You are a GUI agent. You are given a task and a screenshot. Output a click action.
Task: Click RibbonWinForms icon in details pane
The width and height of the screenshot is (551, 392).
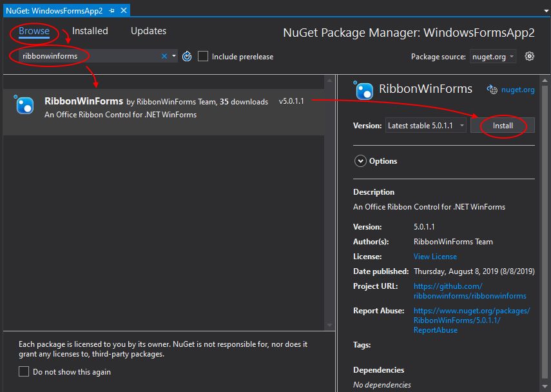(363, 90)
